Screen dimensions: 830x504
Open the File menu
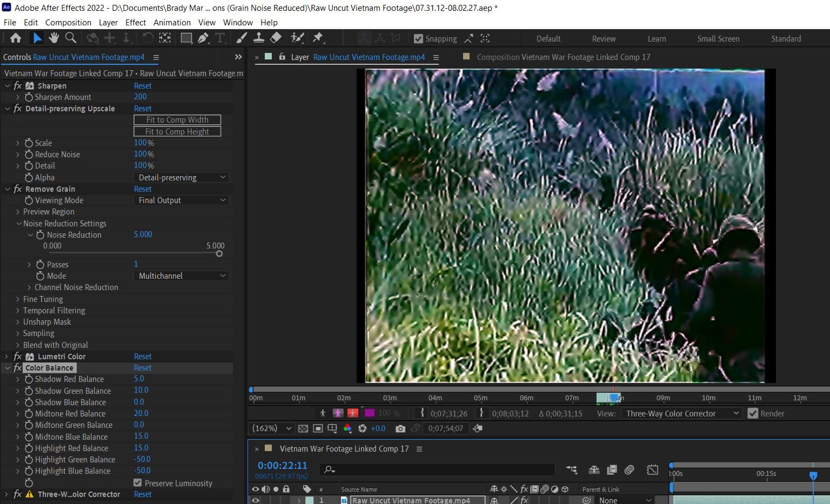(10, 22)
